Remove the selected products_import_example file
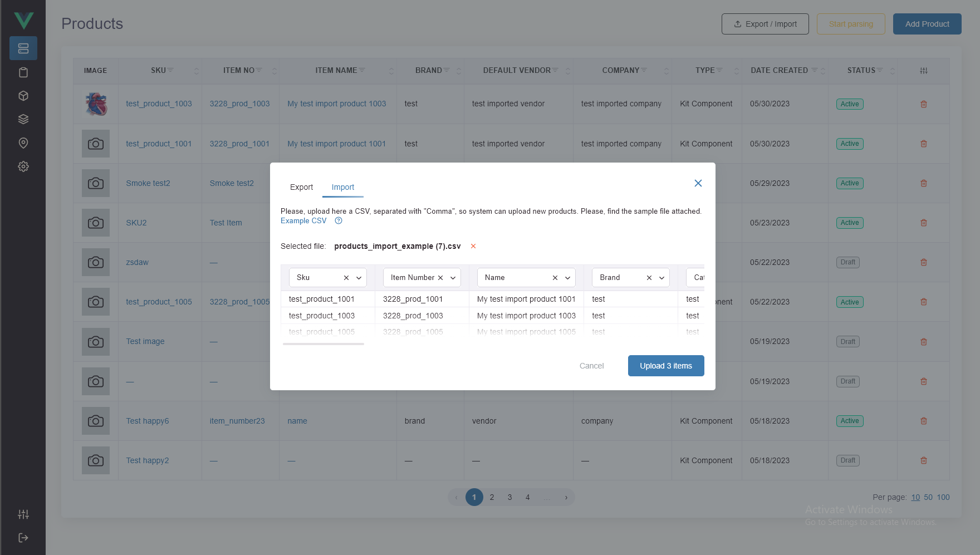Image resolution: width=980 pixels, height=555 pixels. tap(473, 246)
